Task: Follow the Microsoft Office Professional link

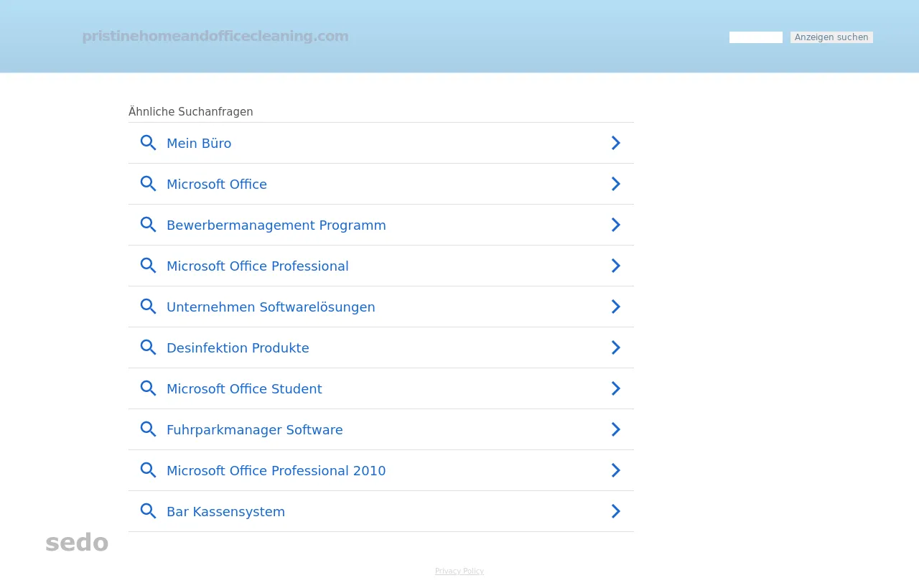Action: pyautogui.click(x=258, y=266)
